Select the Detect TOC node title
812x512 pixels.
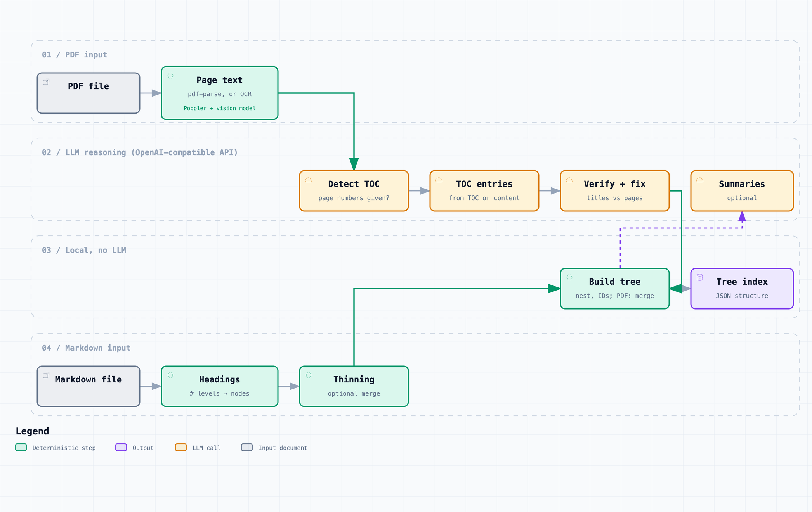pos(354,184)
